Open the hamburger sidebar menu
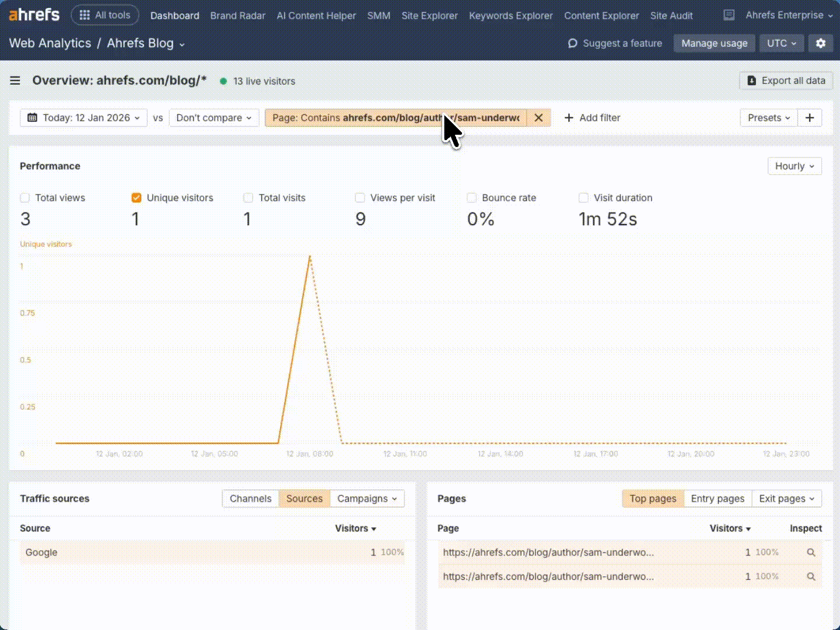The width and height of the screenshot is (840, 630). [x=15, y=80]
